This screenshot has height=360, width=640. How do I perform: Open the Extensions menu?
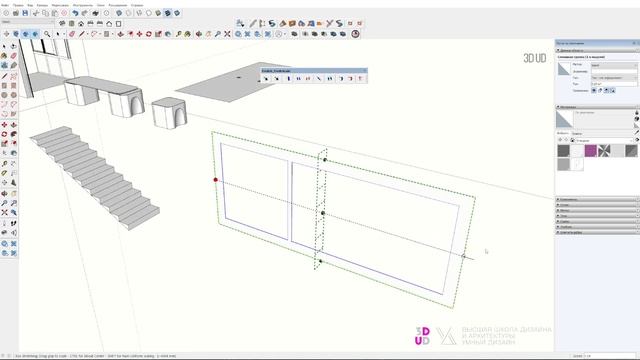pyautogui.click(x=118, y=5)
